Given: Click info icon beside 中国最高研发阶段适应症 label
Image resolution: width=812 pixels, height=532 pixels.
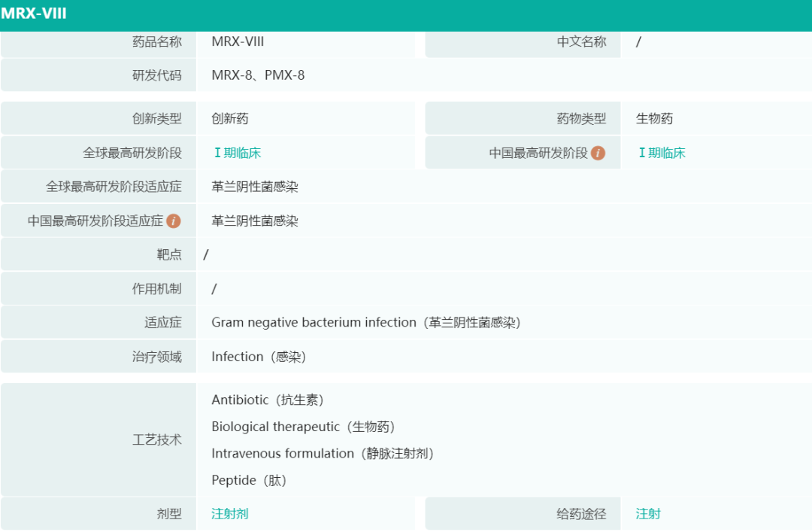Looking at the screenshot, I should (x=174, y=221).
